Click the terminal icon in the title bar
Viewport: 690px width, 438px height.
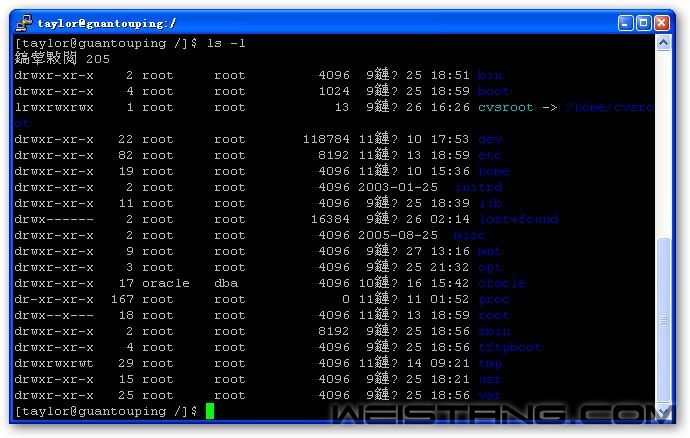coord(22,22)
